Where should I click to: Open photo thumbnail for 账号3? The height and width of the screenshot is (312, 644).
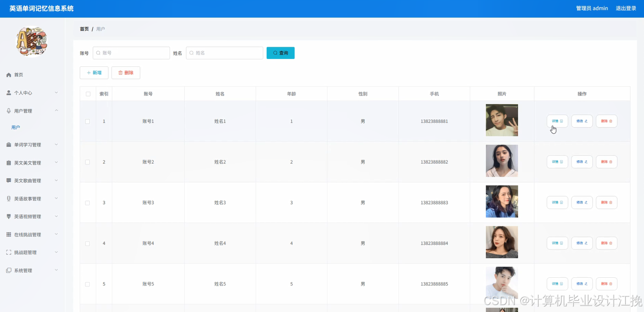[x=502, y=201]
